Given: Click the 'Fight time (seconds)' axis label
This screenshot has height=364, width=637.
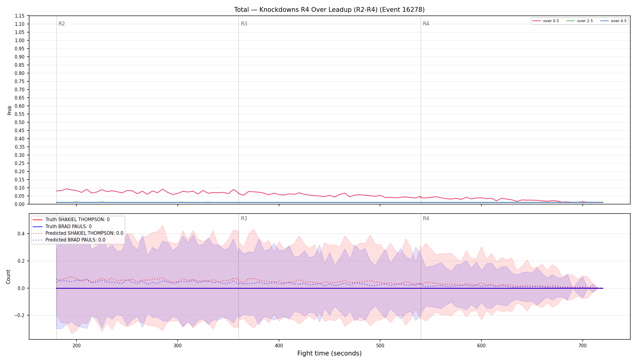Looking at the screenshot, I should point(329,353).
